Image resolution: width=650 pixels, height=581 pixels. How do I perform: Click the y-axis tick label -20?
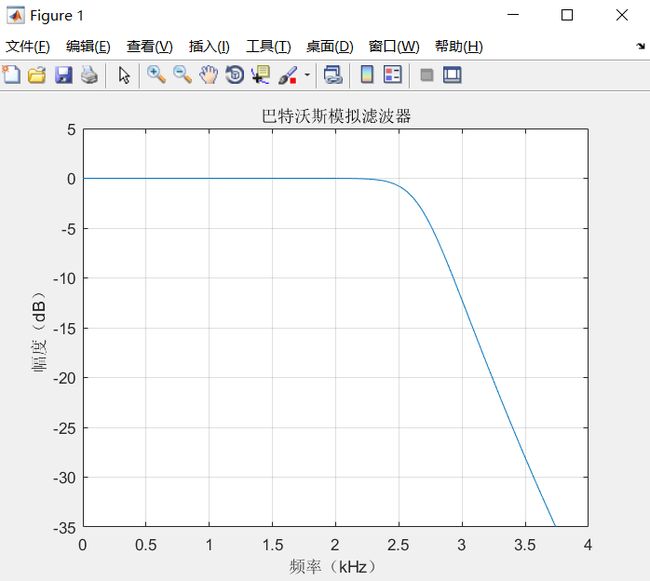pos(64,378)
